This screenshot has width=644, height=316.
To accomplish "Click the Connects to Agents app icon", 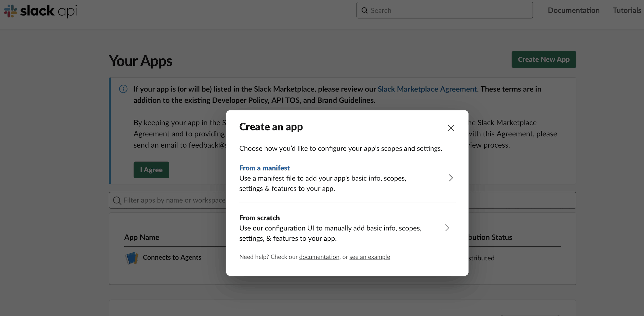I will [131, 257].
